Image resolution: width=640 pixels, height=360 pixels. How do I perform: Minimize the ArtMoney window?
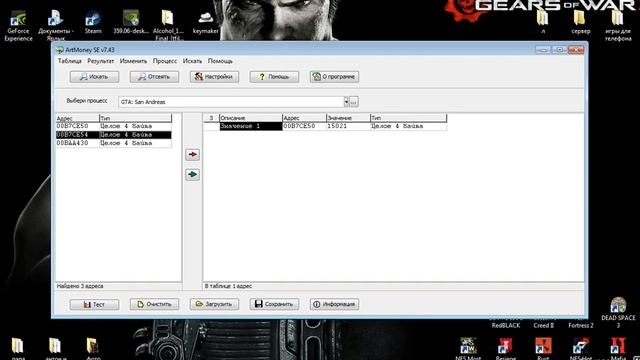[543, 50]
